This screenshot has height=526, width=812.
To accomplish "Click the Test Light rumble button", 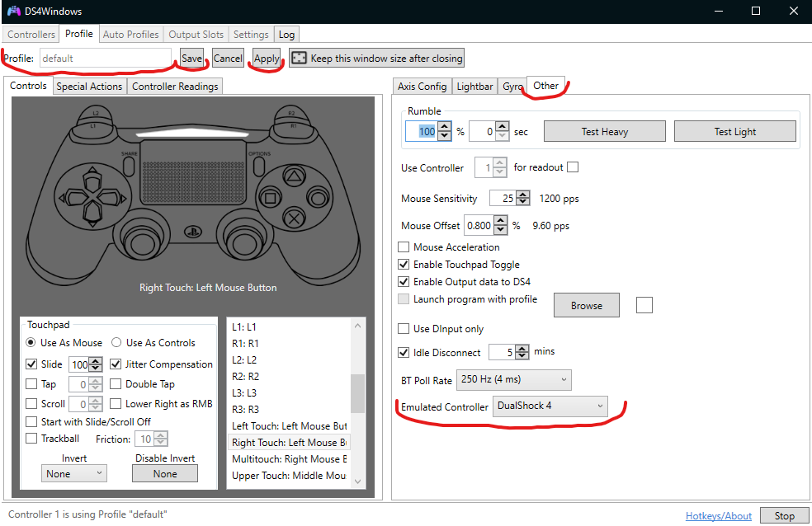I will 734,131.
